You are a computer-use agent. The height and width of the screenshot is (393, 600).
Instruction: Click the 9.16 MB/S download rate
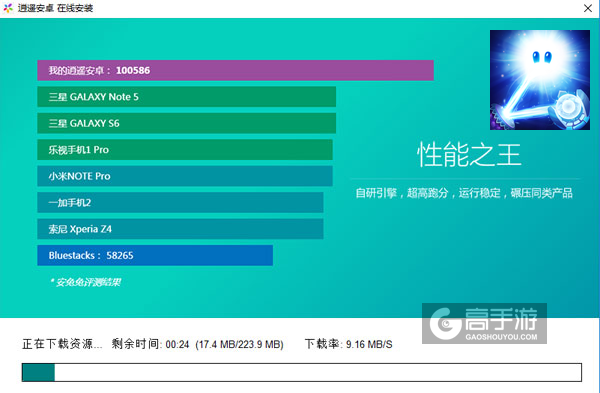(369, 345)
